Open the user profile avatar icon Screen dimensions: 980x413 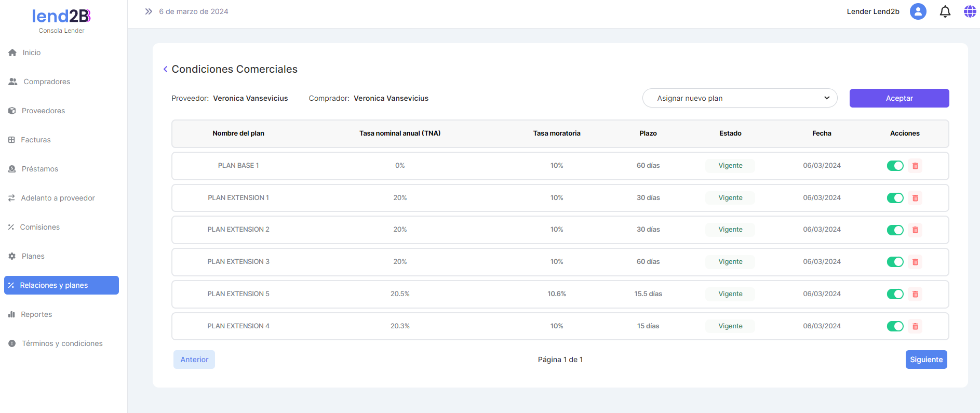click(x=918, y=11)
